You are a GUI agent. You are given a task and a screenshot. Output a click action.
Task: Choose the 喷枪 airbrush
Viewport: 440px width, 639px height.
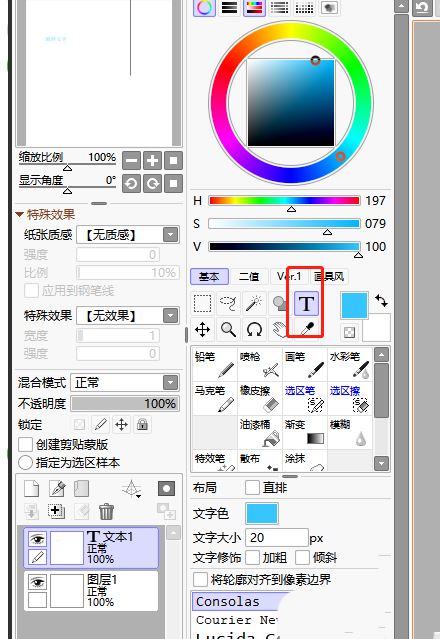click(x=260, y=364)
